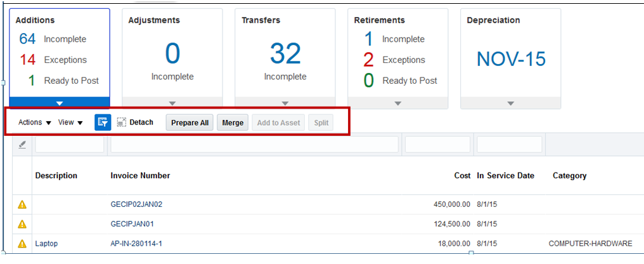Click the Invoice Number filter field
644x264 pixels.
point(254,145)
